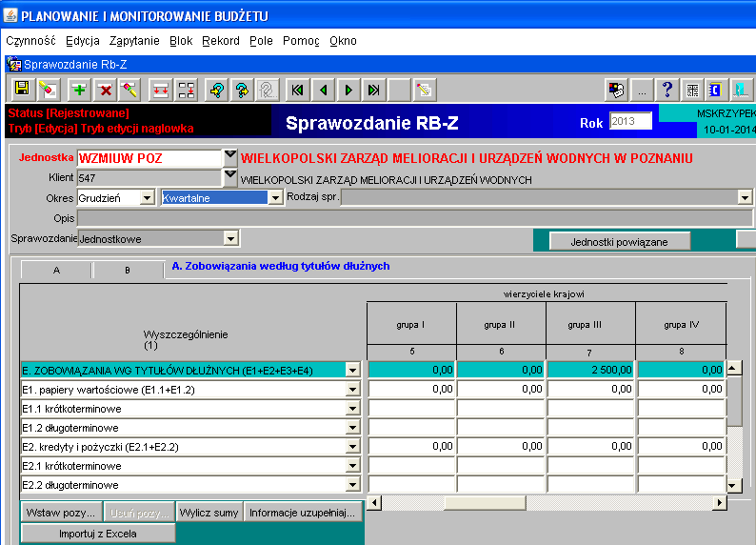This screenshot has height=545, width=756.
Task: Open the Rekord menu
Action: [x=221, y=41]
